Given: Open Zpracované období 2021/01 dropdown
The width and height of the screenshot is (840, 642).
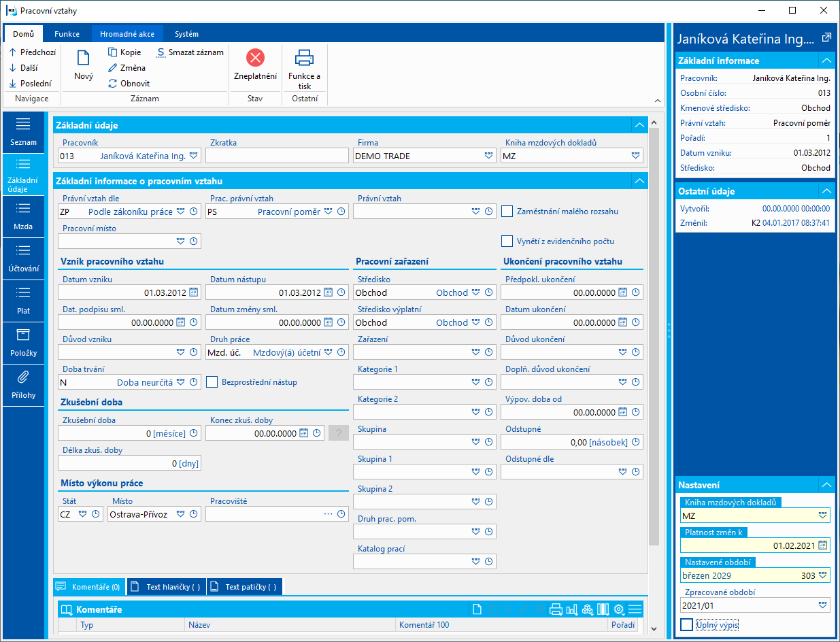Looking at the screenshot, I should 823,605.
